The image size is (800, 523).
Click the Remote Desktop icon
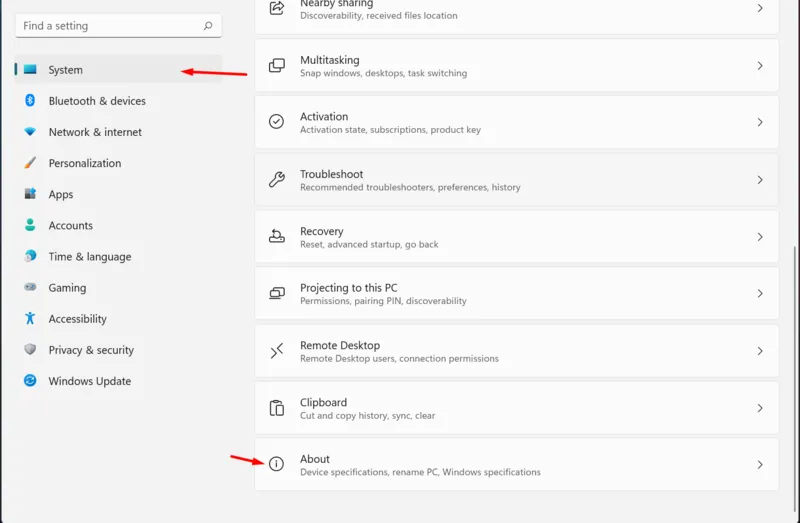point(277,351)
